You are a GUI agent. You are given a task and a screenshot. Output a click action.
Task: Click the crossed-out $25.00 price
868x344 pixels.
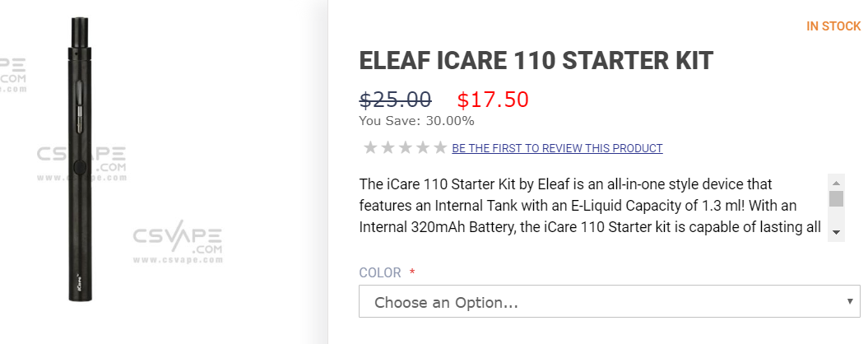[x=395, y=100]
